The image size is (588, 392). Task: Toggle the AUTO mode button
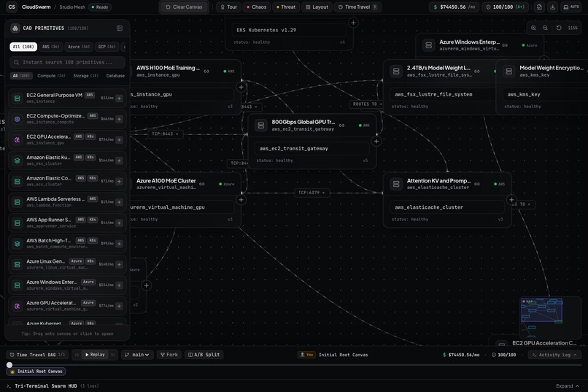click(571, 7)
